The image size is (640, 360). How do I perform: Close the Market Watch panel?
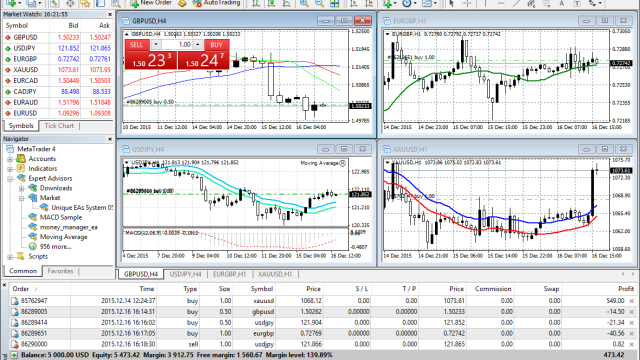click(x=110, y=14)
